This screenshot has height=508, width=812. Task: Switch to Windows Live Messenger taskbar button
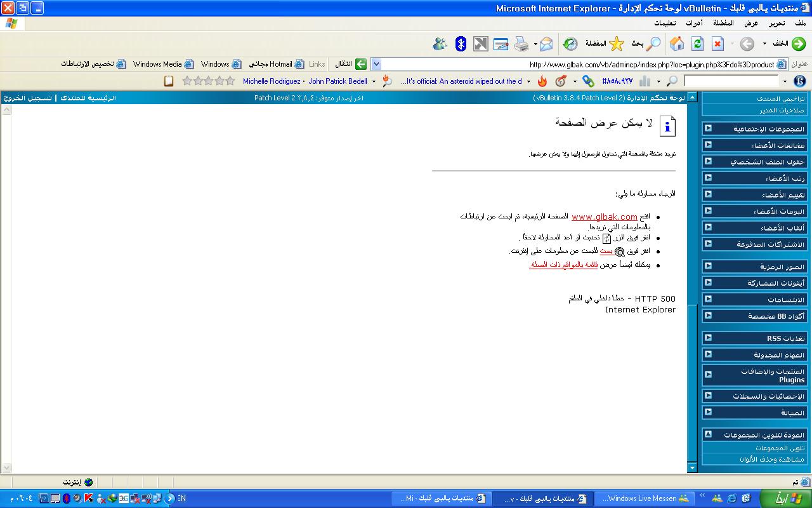click(x=645, y=498)
